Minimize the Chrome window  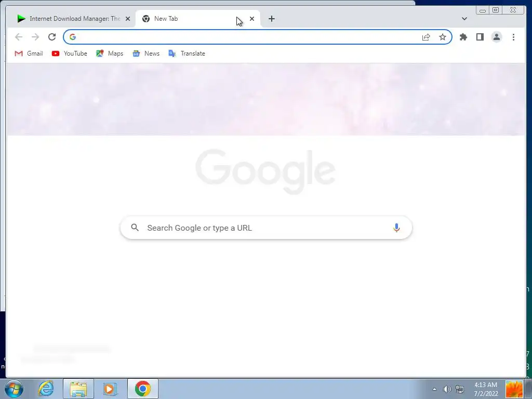coord(483,10)
